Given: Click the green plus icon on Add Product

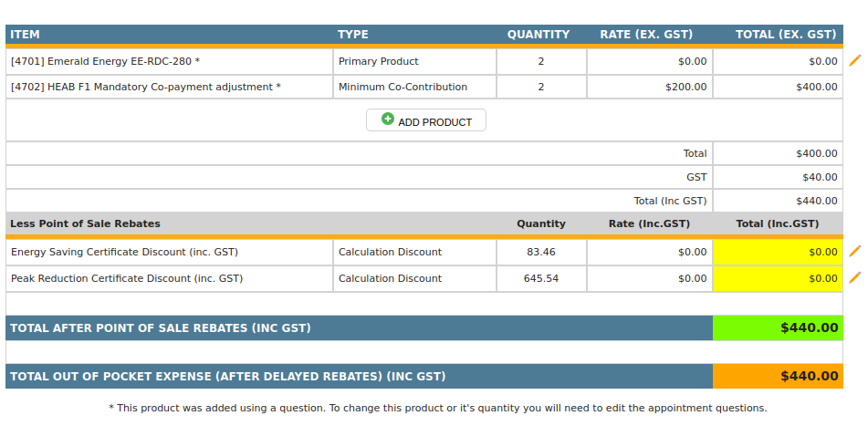Looking at the screenshot, I should [x=388, y=119].
